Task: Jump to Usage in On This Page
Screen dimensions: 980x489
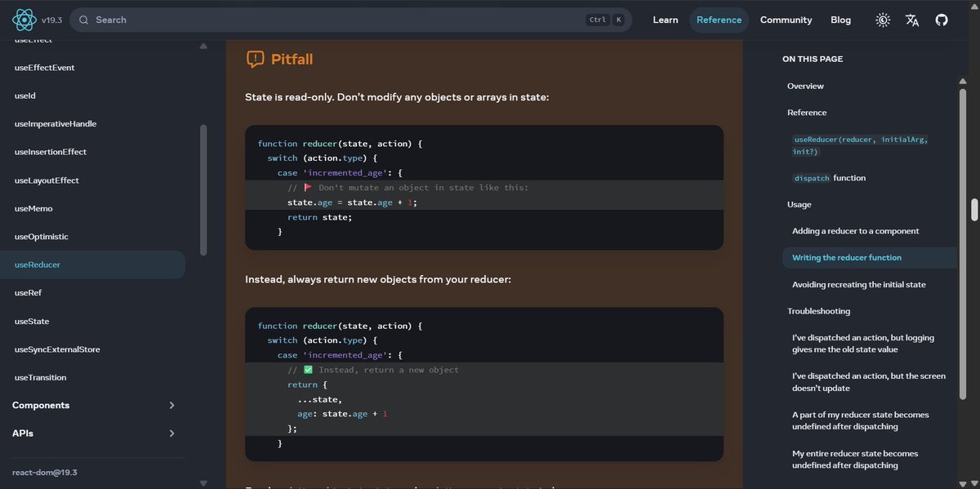Action: click(x=800, y=204)
